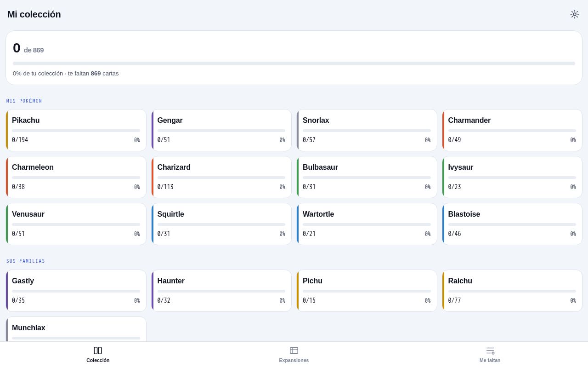Open the Squirtle card
The image size is (588, 368).
[221, 224]
